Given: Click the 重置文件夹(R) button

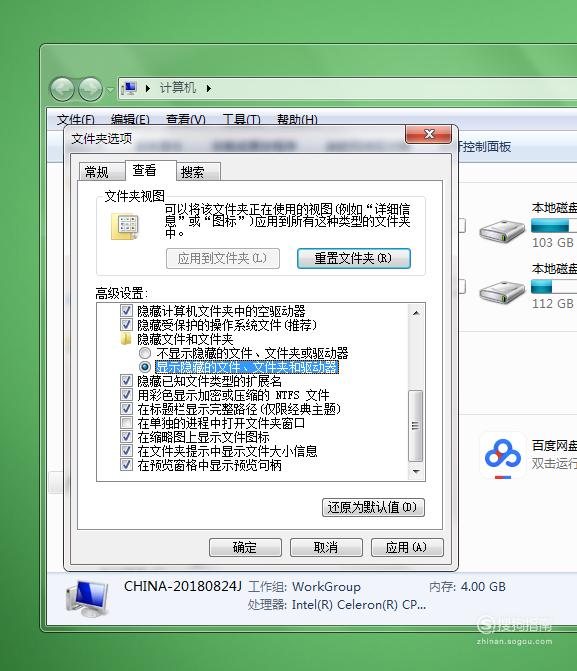Looking at the screenshot, I should 354,258.
